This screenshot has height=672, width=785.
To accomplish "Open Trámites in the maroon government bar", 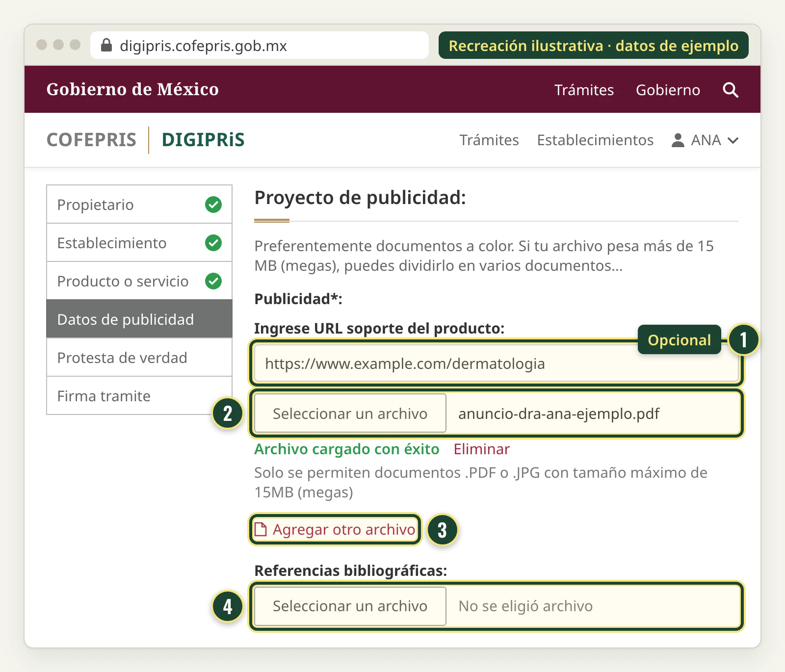I will pos(584,90).
